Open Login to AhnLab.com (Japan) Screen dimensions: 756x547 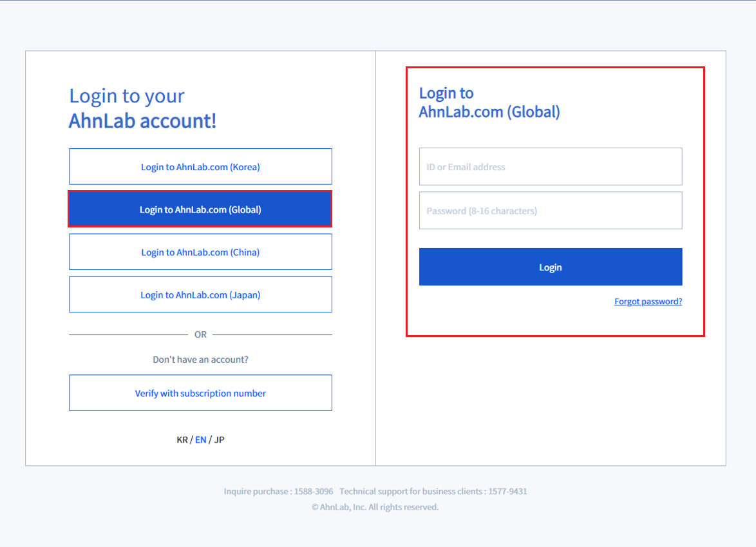[x=200, y=294]
